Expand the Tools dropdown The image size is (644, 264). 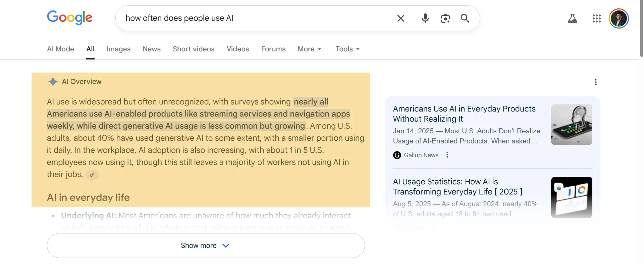coord(347,49)
